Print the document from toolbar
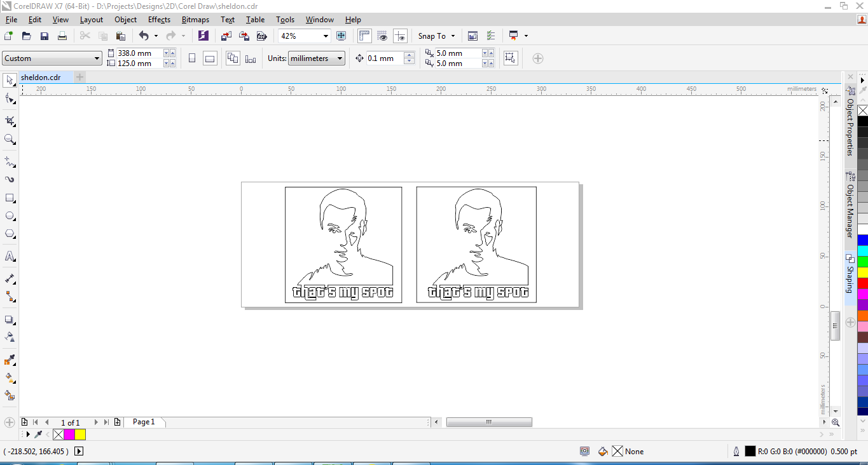The height and width of the screenshot is (465, 868). tap(62, 36)
